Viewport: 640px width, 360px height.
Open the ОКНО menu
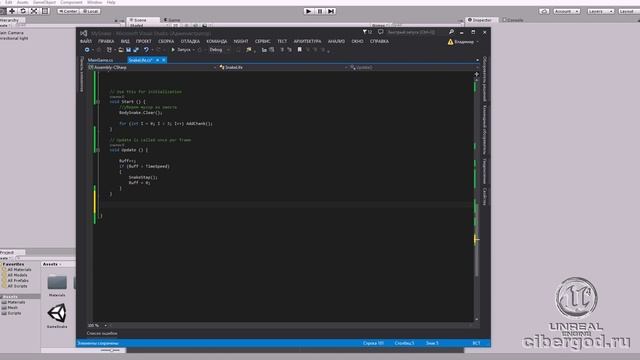(357, 41)
